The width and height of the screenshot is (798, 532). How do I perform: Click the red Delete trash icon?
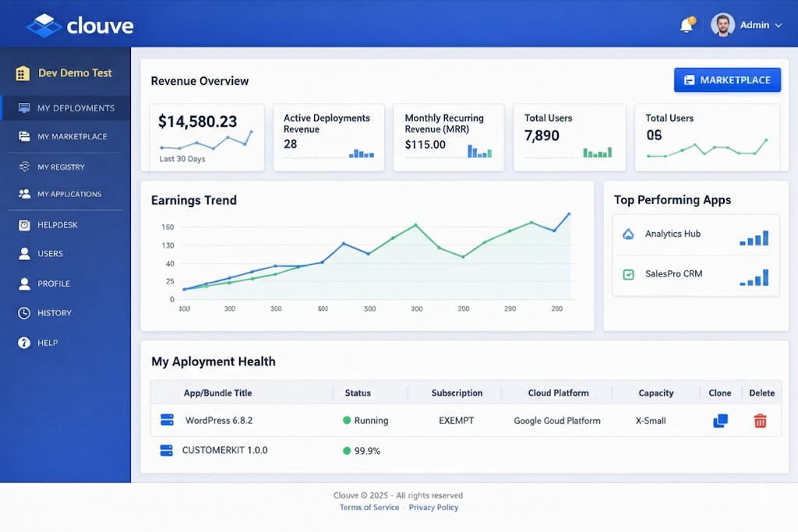tap(760, 421)
